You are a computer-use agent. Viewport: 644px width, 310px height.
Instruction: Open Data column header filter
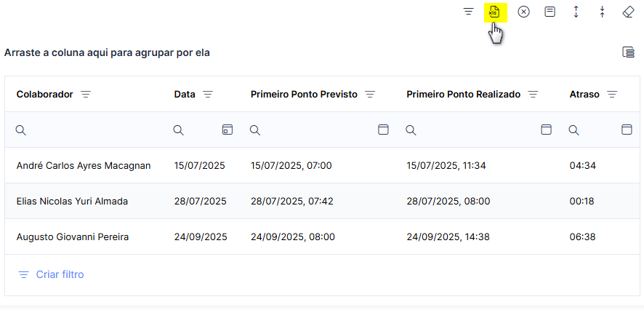coord(208,95)
